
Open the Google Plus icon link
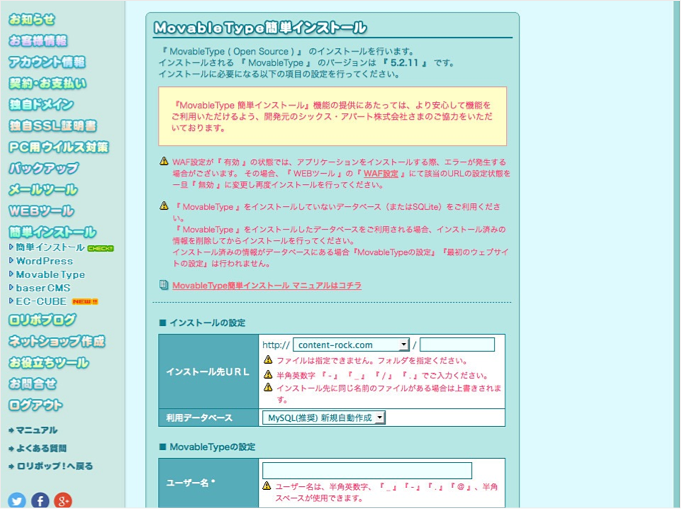(63, 501)
